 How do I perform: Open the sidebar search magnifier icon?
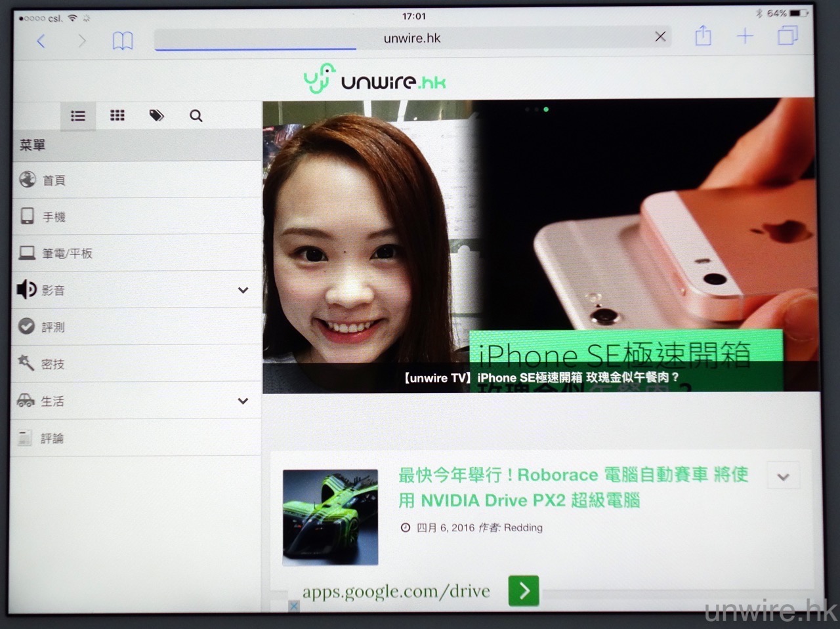pyautogui.click(x=196, y=116)
